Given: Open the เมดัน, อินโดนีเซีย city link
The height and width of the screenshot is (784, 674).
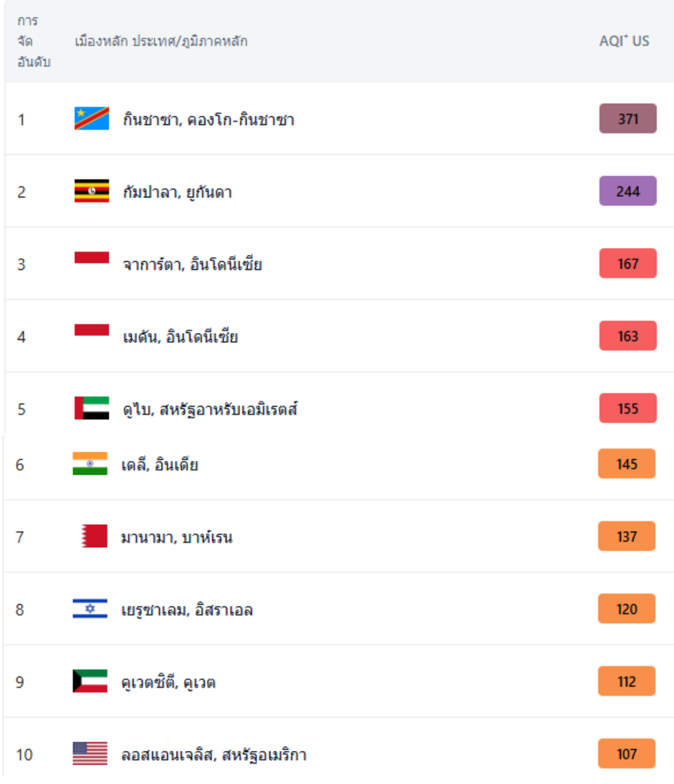Looking at the screenshot, I should pyautogui.click(x=180, y=337).
